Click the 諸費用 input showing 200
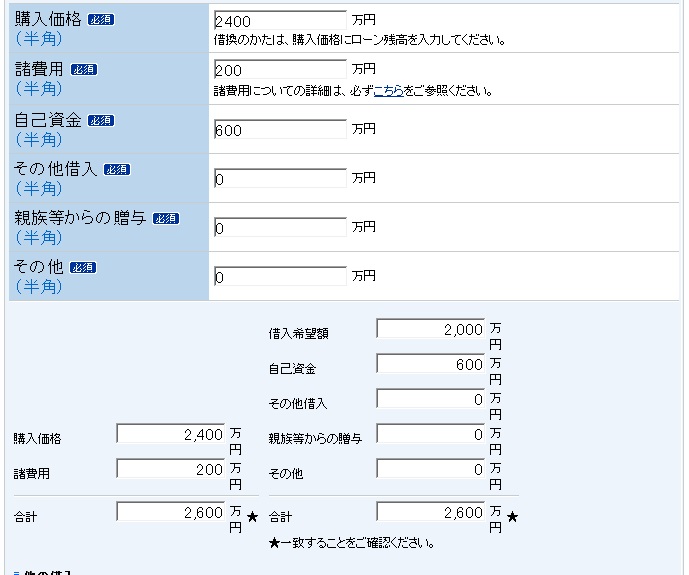 (280, 70)
